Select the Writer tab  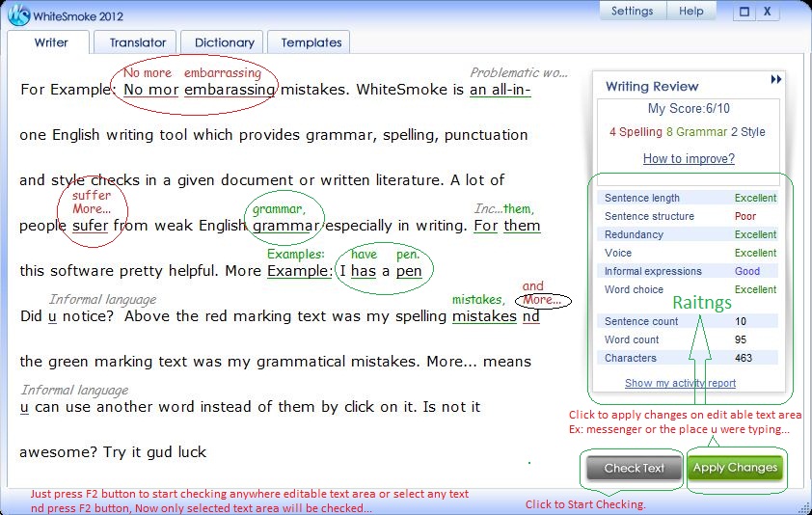[x=51, y=42]
